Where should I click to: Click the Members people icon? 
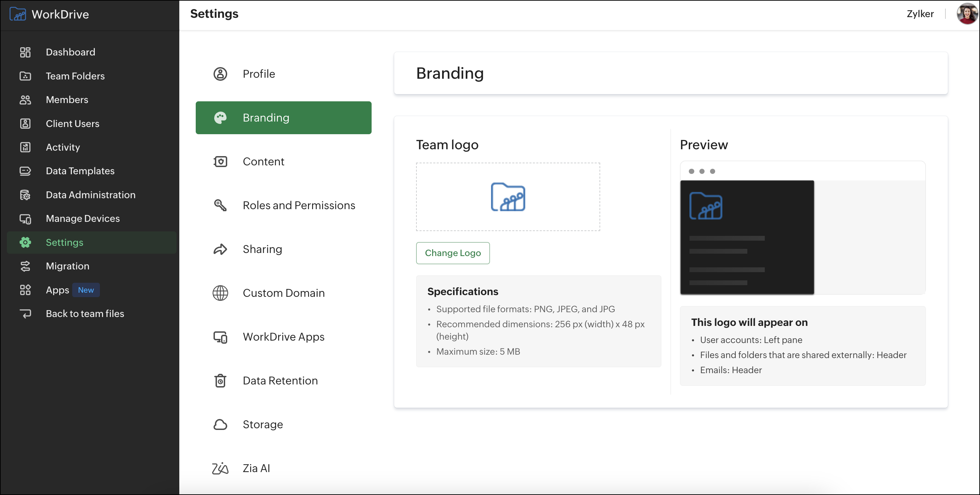(x=25, y=100)
